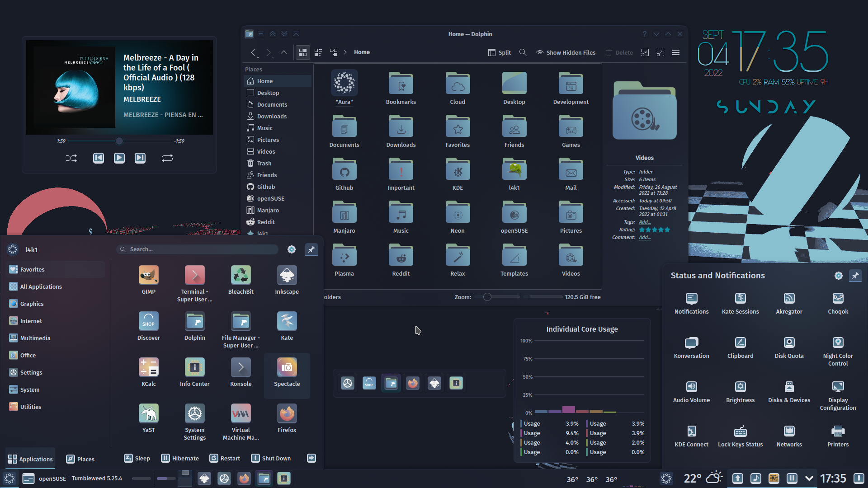Click the Shut Down button
This screenshot has width=868, height=488.
pyautogui.click(x=271, y=458)
